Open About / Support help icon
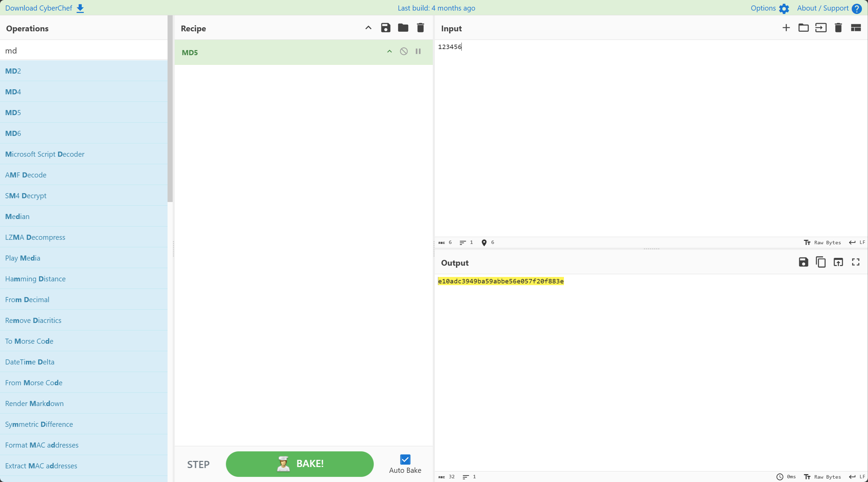 857,9
